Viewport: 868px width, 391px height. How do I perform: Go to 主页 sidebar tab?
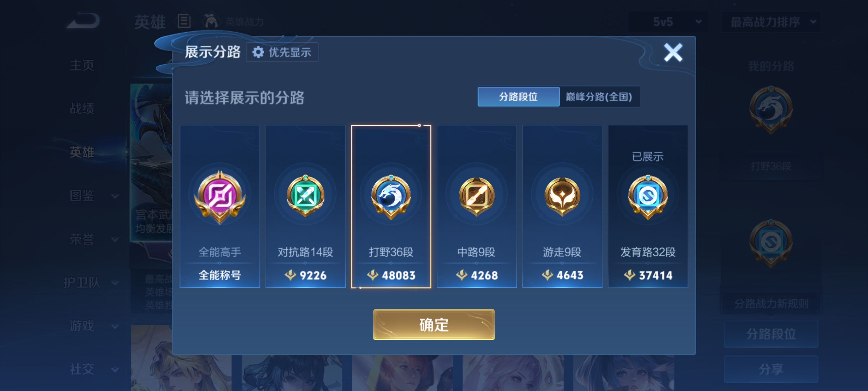[82, 65]
